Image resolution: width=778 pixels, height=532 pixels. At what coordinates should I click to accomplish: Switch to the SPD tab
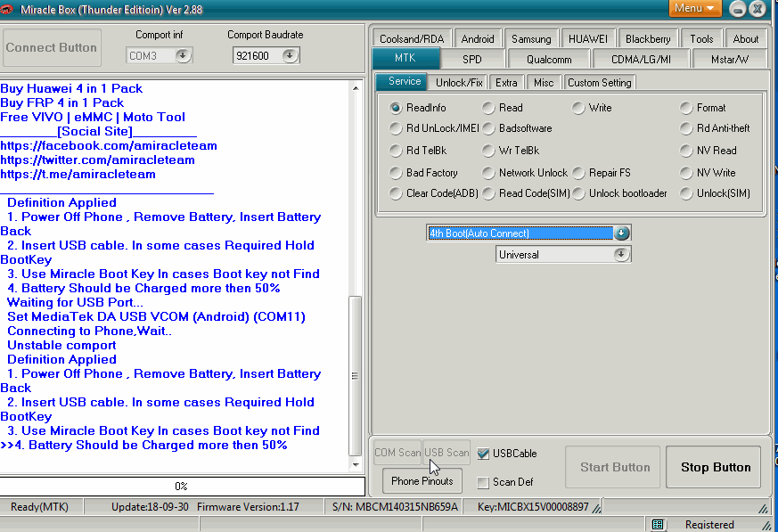pos(471,60)
